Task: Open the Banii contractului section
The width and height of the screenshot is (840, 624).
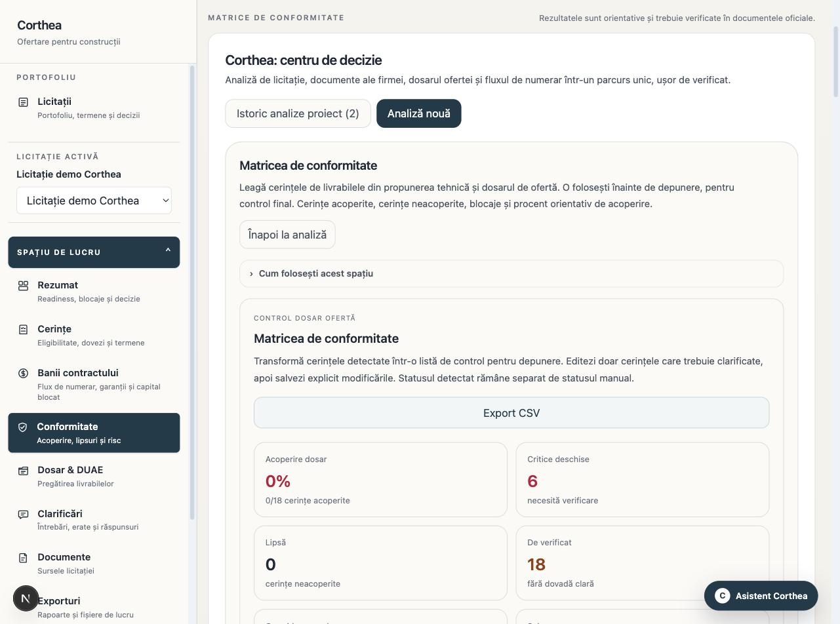Action: (94, 384)
